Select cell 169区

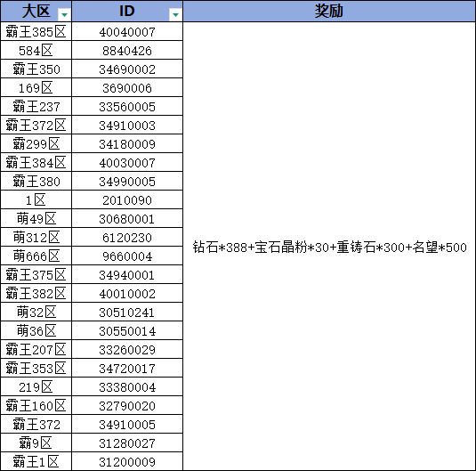36,87
